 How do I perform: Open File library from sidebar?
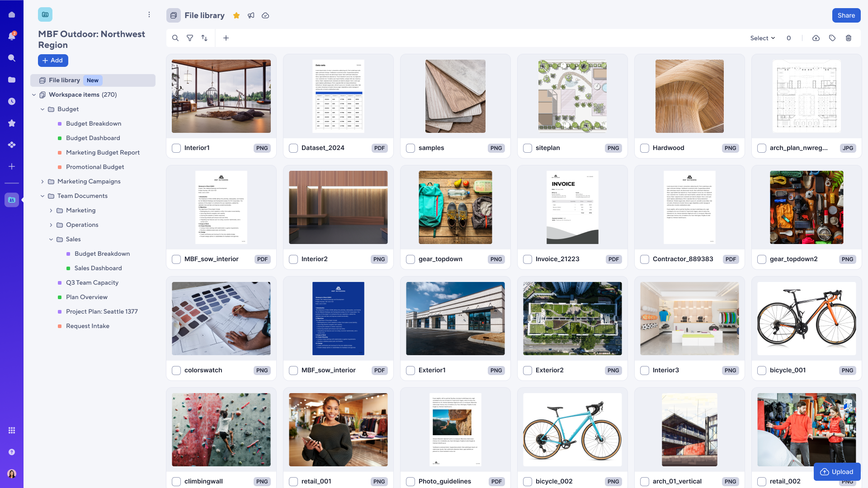[64, 80]
